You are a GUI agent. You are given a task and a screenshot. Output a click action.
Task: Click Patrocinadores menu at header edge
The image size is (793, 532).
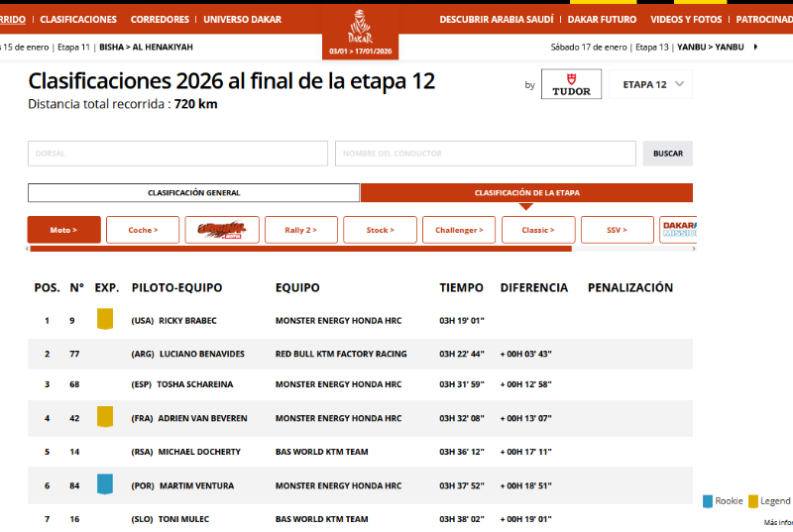pyautogui.click(x=764, y=19)
